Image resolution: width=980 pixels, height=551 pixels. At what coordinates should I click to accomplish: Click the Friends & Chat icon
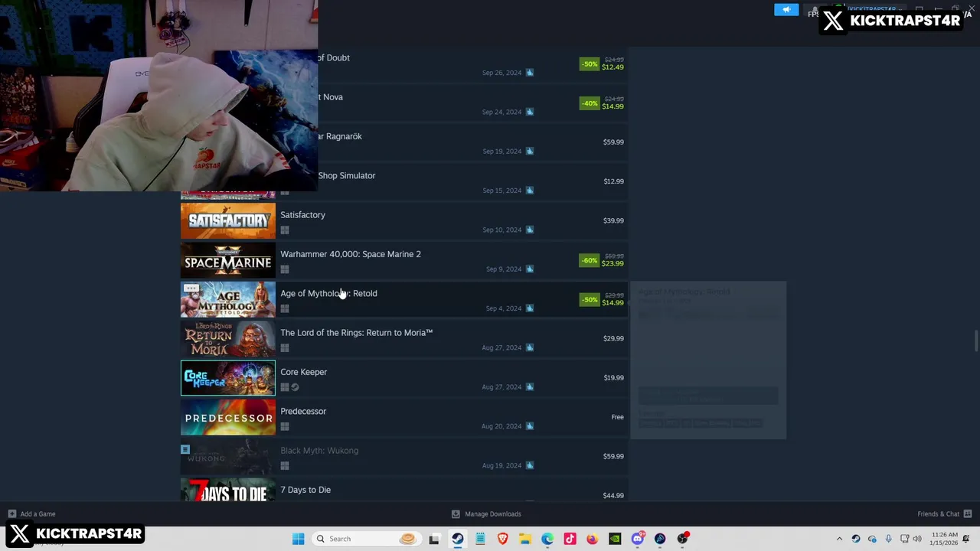click(x=968, y=514)
